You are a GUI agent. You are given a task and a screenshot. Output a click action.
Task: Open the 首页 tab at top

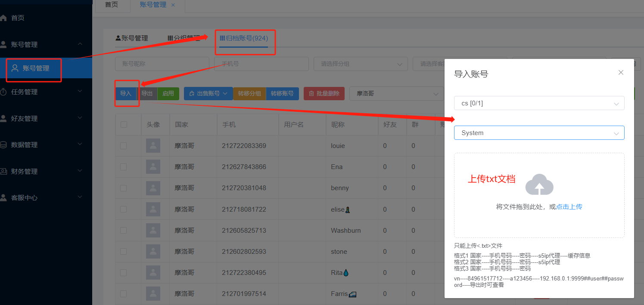pyautogui.click(x=112, y=5)
